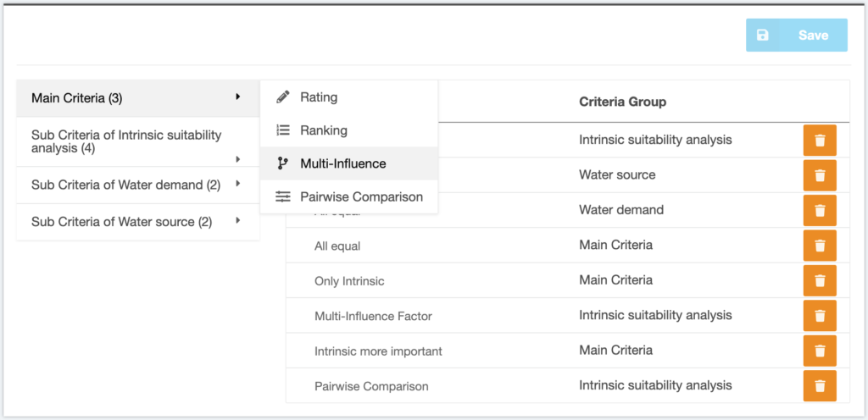Delete the Multi-Influence Factor row via trash icon
Screen dimensions: 868x420
[820, 316]
